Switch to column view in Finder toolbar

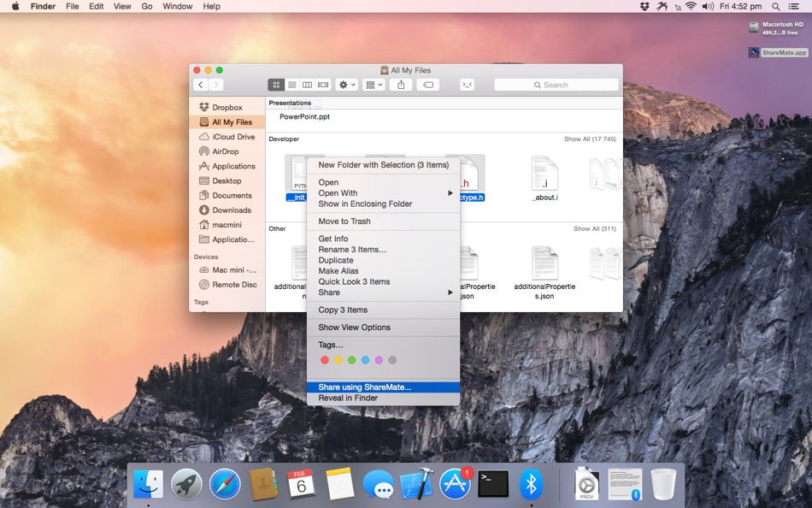307,85
